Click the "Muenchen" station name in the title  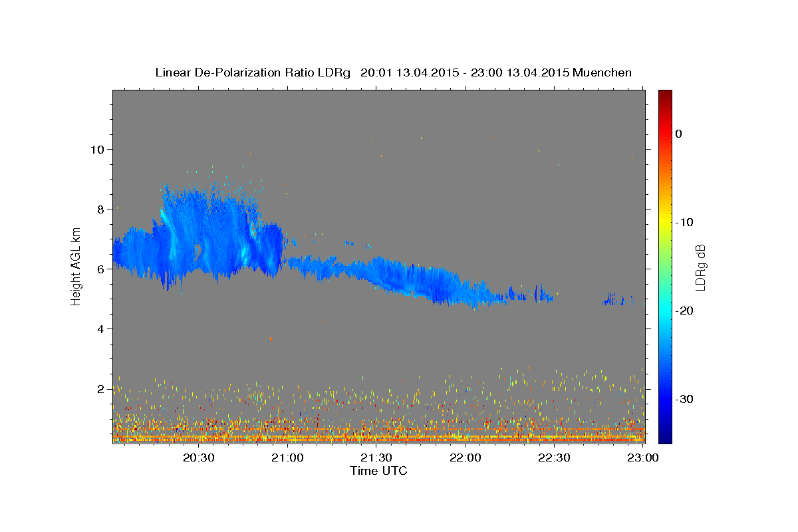click(602, 72)
